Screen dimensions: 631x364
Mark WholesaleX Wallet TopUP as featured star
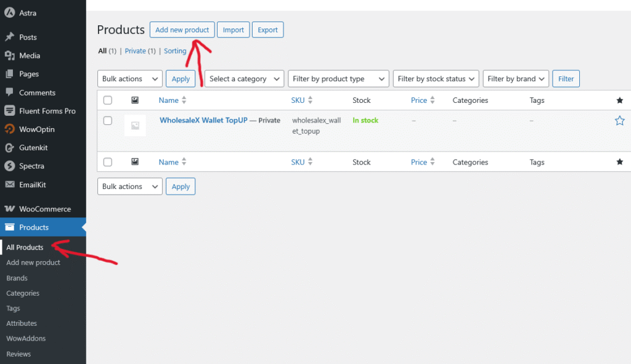point(619,121)
